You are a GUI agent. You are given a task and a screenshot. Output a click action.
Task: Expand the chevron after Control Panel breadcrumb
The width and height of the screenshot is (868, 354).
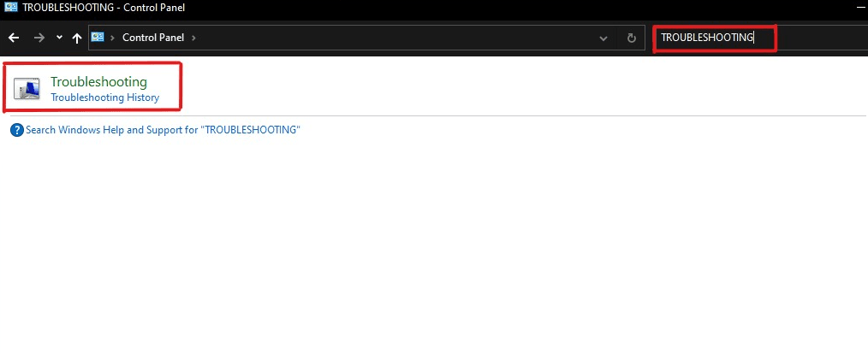coord(193,38)
